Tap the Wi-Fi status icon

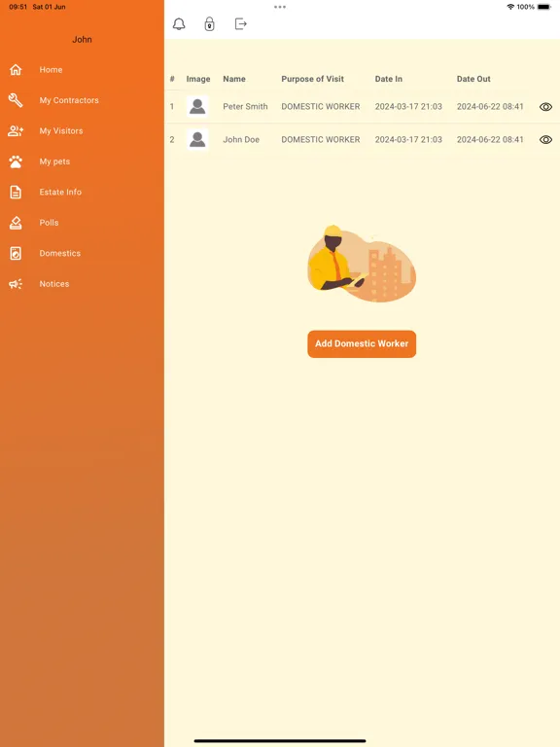(x=510, y=7)
